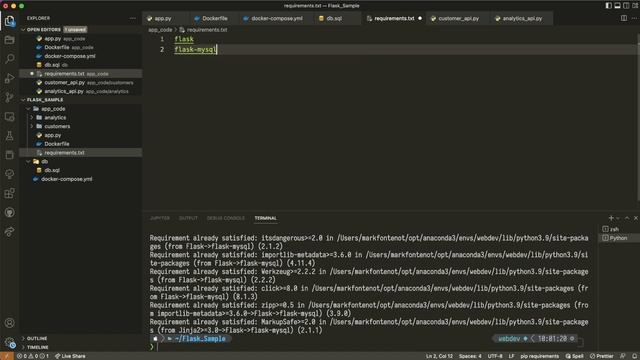Click the app_code breadcrumb
This screenshot has width=640, height=360.
(x=160, y=30)
